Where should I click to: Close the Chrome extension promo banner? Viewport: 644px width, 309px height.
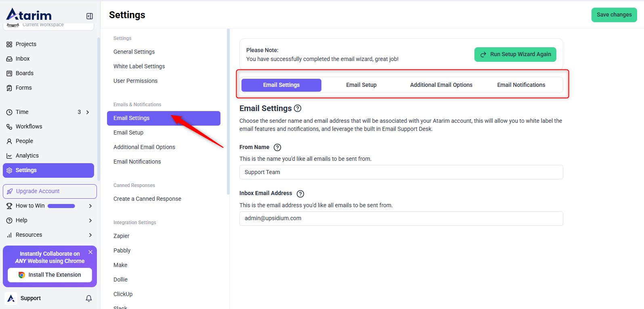[x=90, y=252]
